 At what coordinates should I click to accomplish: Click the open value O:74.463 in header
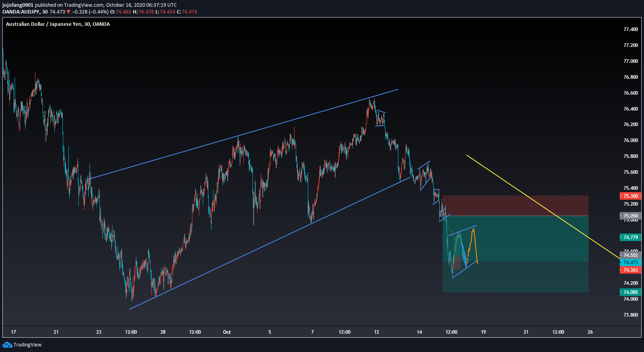coord(120,12)
